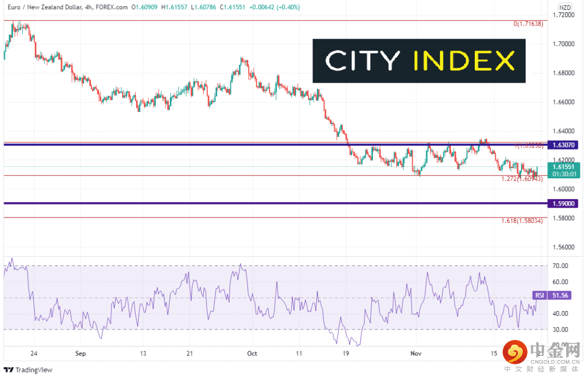Click the Fibonacci 1.618(1.58034) label
The image size is (588, 379).
pos(522,221)
